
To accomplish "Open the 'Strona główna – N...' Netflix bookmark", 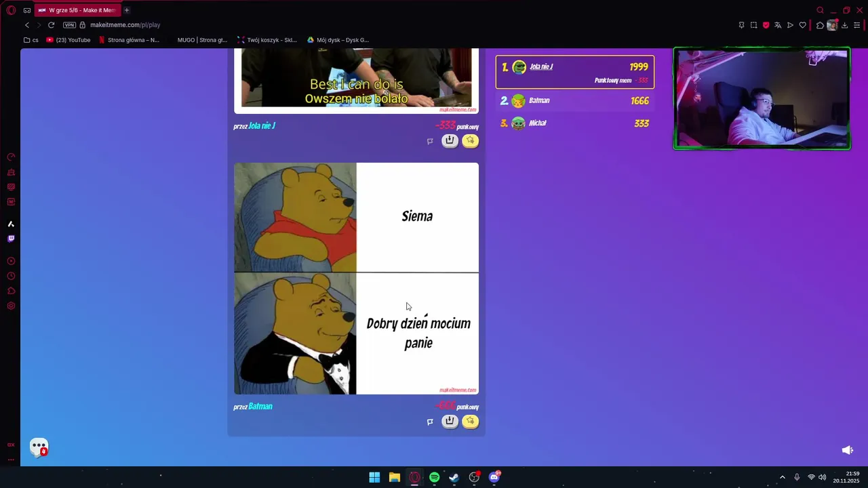I will 130,40.
